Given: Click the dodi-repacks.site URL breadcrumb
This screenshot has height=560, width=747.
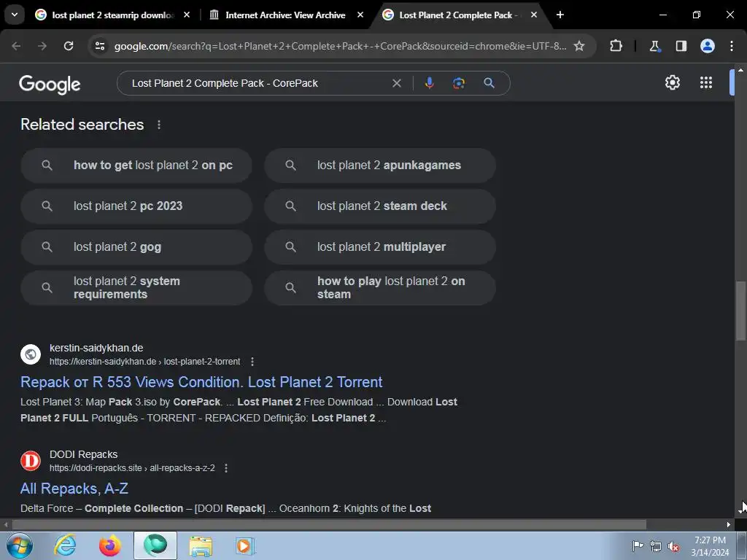Looking at the screenshot, I should coord(132,468).
